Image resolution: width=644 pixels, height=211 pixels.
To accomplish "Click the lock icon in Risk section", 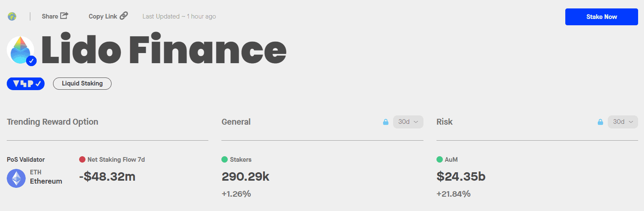I will (600, 122).
